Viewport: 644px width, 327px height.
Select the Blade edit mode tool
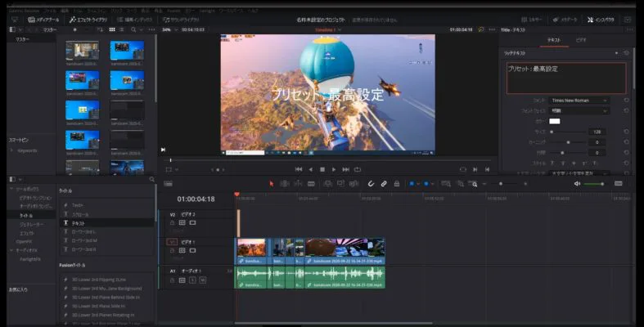311,184
